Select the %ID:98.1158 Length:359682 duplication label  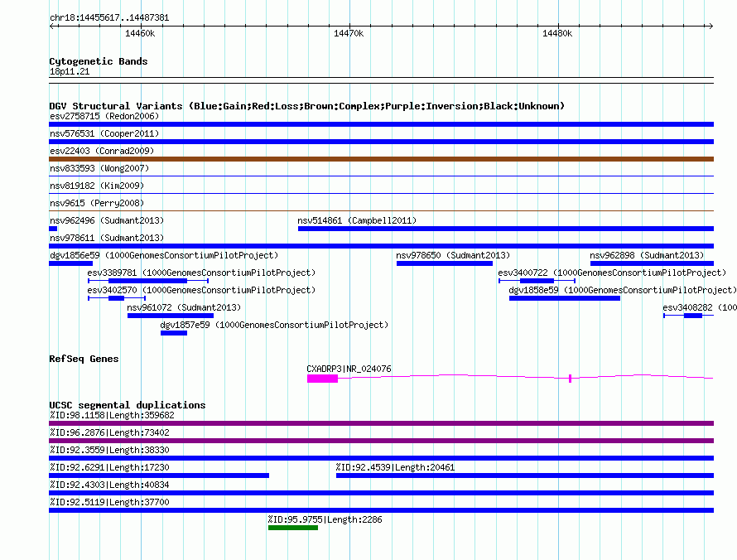point(112,415)
